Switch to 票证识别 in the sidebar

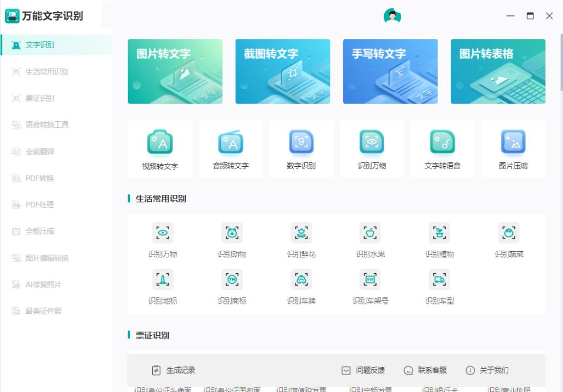click(39, 98)
